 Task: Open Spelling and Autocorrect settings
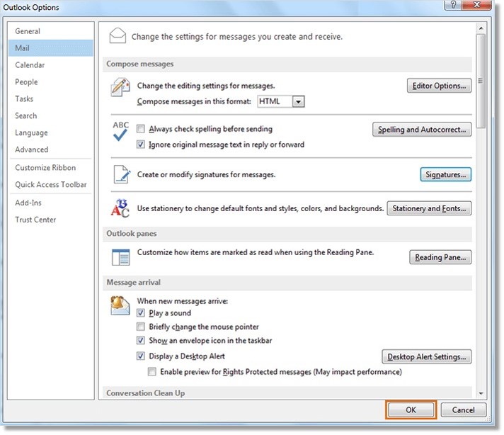[422, 130]
